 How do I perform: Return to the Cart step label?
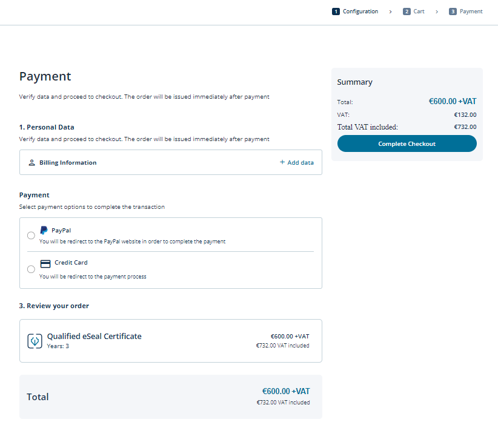[x=419, y=12]
